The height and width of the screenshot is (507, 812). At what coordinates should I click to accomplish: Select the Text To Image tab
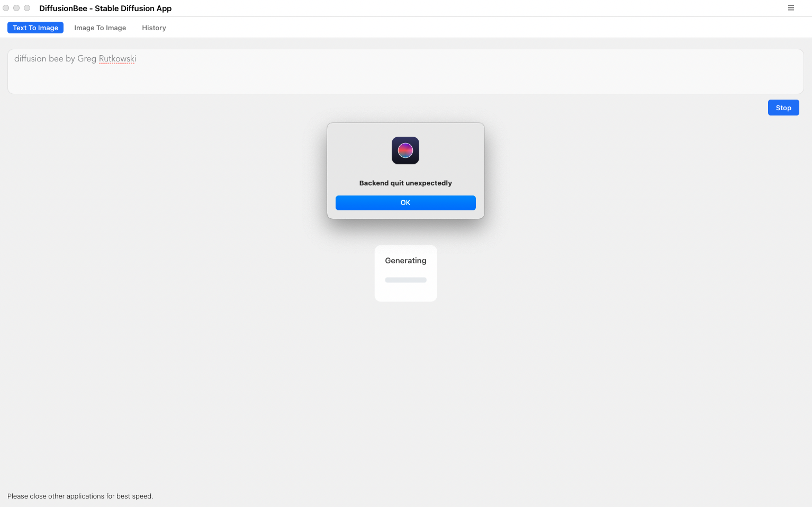[x=35, y=28]
